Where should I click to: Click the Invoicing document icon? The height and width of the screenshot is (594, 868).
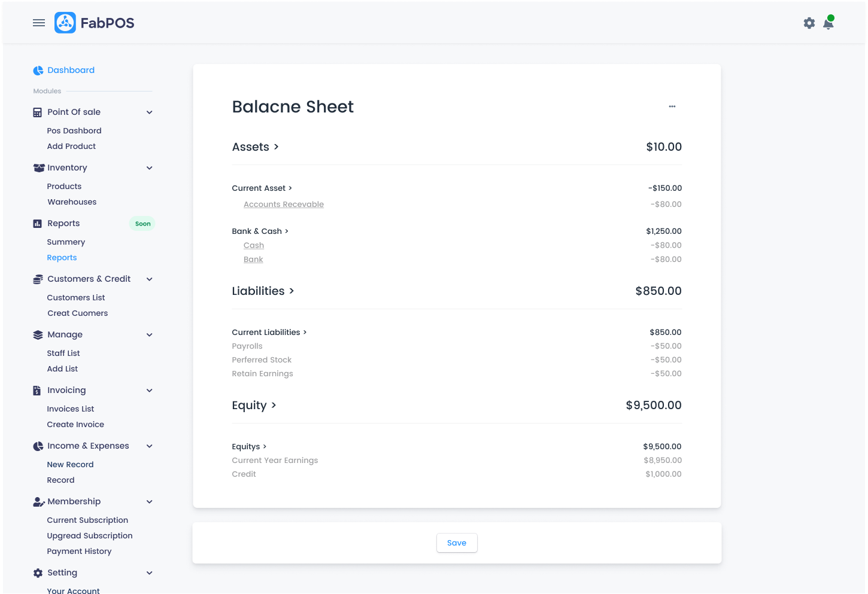37,391
